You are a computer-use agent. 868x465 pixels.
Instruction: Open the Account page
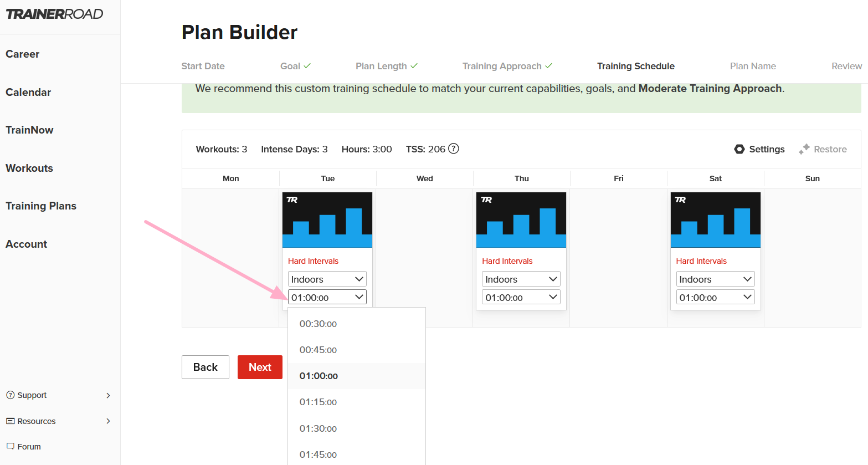coord(27,244)
